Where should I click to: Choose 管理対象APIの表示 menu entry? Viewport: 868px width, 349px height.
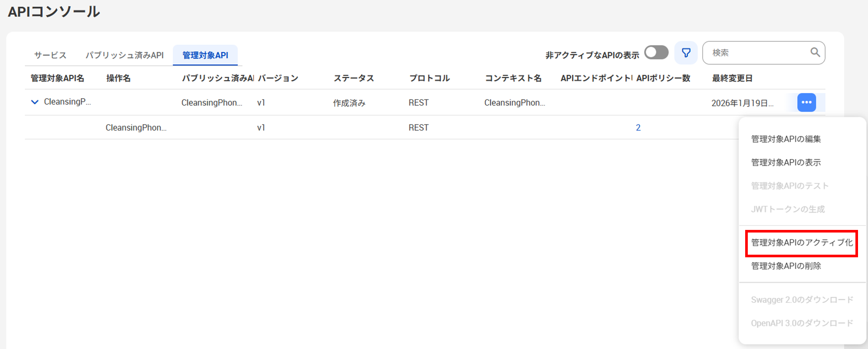(x=786, y=163)
